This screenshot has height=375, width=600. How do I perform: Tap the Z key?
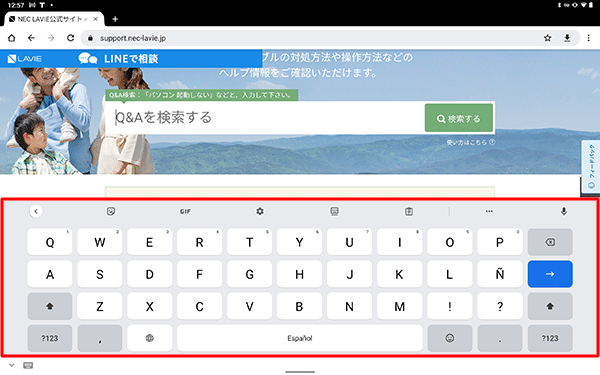pyautogui.click(x=100, y=306)
